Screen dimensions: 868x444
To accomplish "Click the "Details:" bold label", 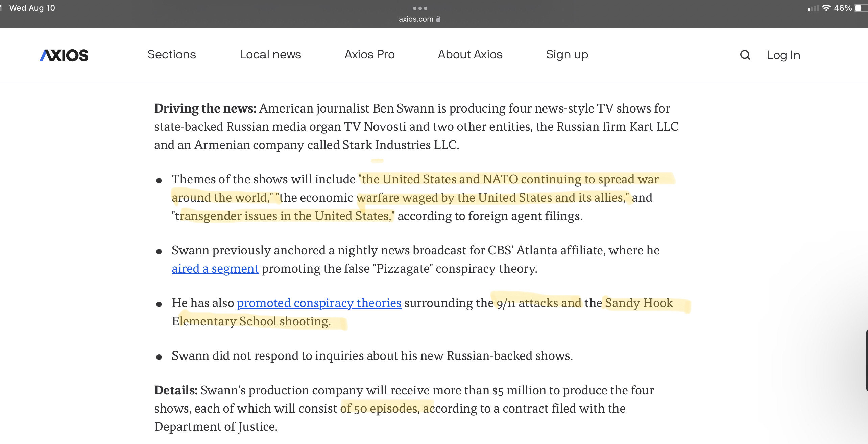I will (176, 390).
